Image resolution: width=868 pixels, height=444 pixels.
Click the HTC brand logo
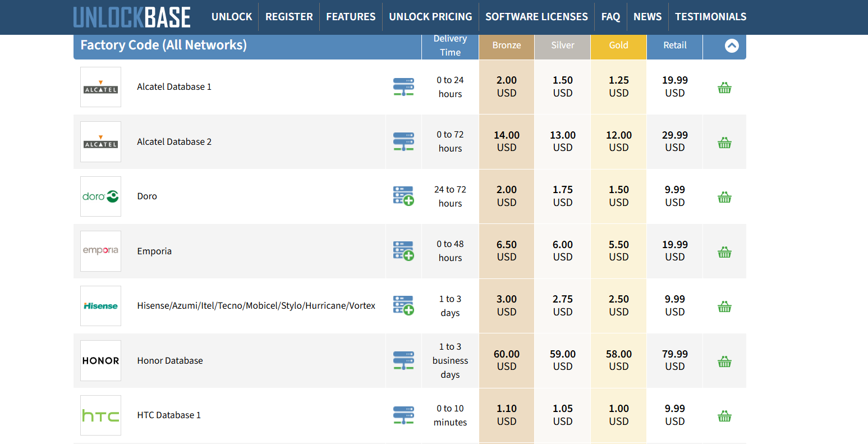click(x=100, y=415)
